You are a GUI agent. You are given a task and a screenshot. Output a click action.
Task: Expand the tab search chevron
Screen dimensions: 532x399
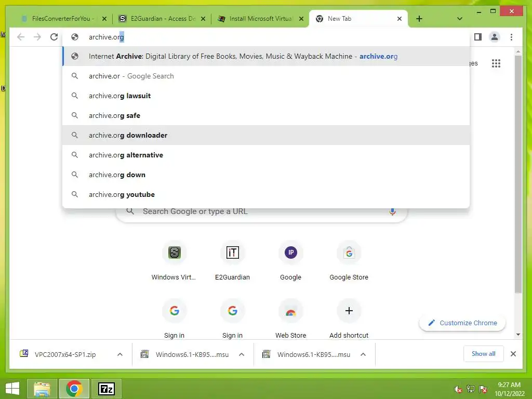(459, 19)
